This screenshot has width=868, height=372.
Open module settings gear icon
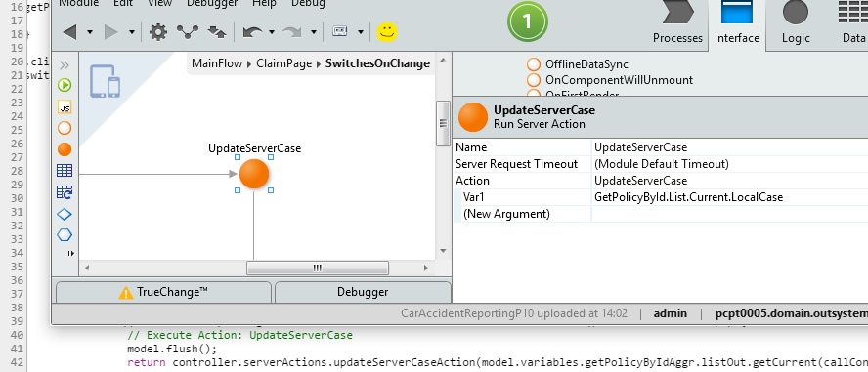[x=158, y=32]
